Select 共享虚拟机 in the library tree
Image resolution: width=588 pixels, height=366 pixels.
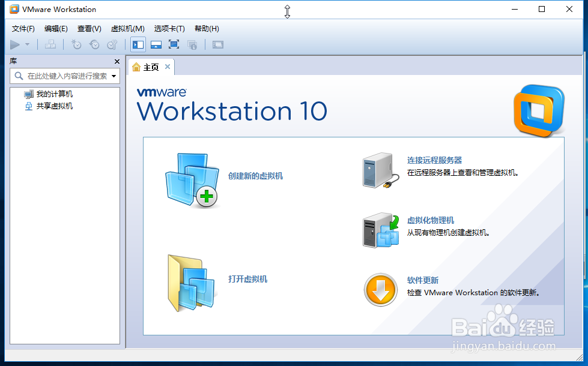click(55, 106)
